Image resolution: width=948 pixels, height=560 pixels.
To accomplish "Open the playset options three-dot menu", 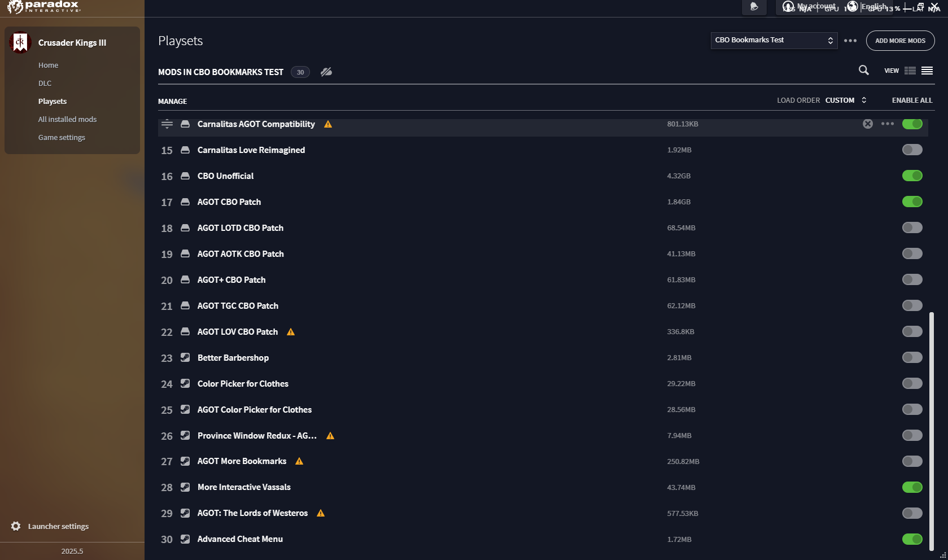I will point(850,41).
